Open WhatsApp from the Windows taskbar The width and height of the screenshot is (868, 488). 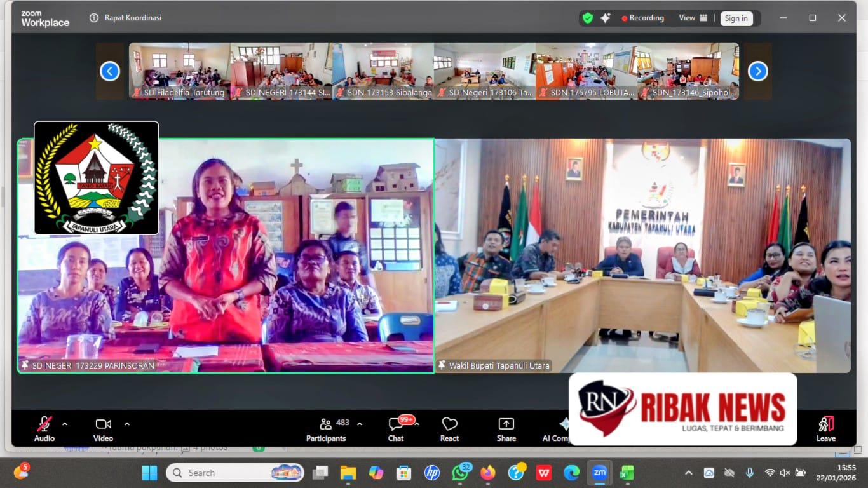click(x=460, y=473)
